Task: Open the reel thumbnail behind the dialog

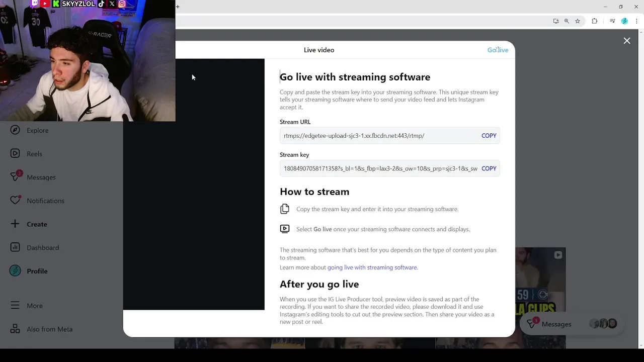Action: click(540, 282)
